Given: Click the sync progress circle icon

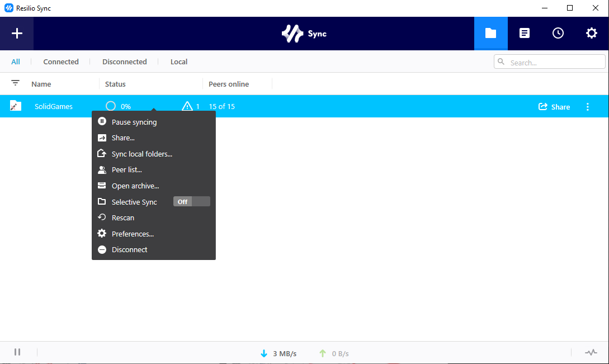Looking at the screenshot, I should (x=111, y=106).
